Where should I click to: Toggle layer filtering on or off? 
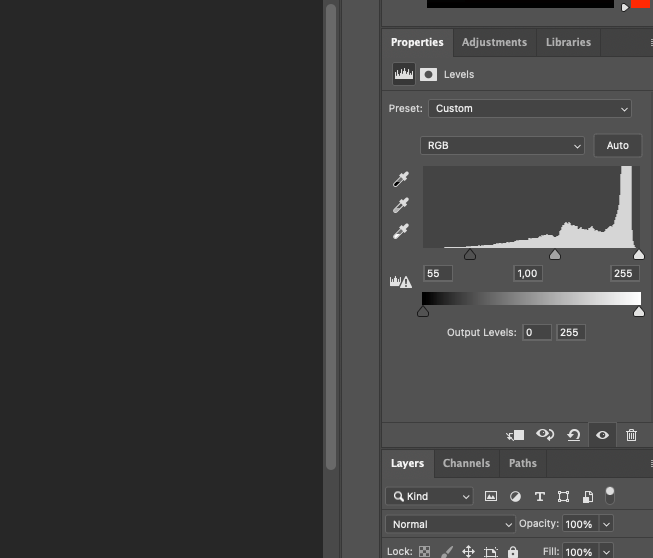610,496
